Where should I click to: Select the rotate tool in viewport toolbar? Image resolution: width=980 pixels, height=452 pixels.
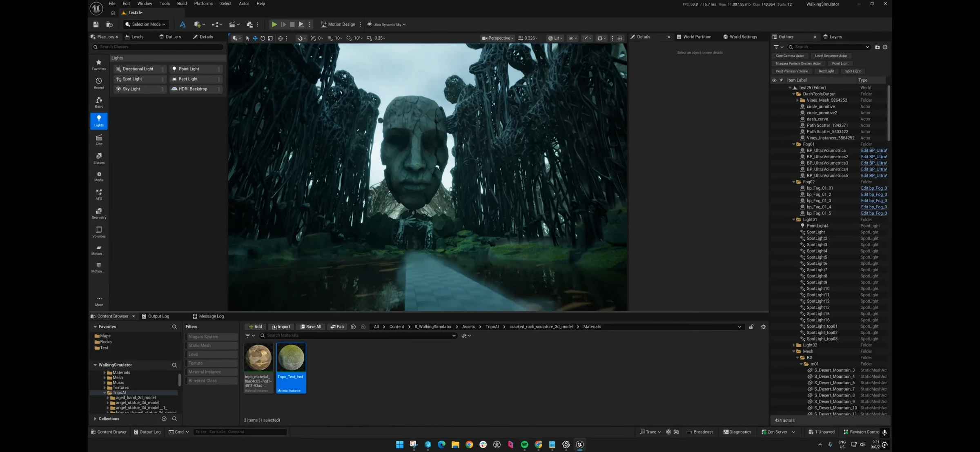tap(263, 38)
